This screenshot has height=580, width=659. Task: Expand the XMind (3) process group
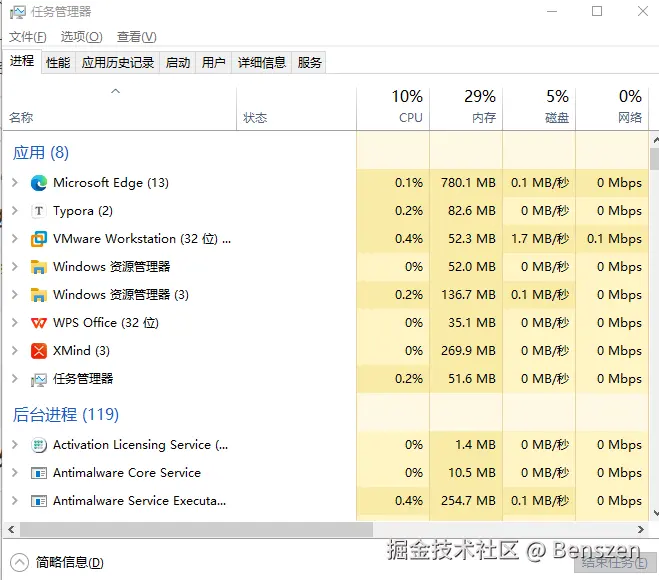[15, 350]
